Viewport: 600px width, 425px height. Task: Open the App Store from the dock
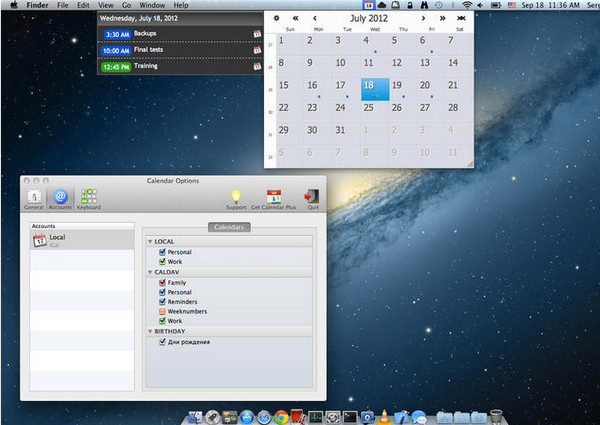point(247,417)
